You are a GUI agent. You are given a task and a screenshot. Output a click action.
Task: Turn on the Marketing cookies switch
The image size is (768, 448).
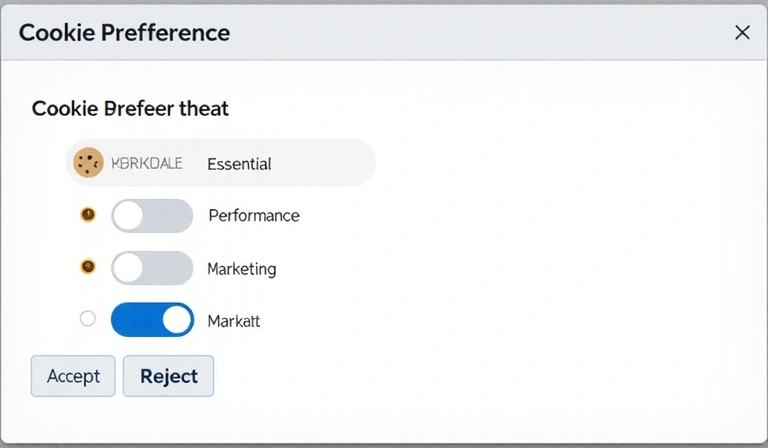tap(152, 268)
